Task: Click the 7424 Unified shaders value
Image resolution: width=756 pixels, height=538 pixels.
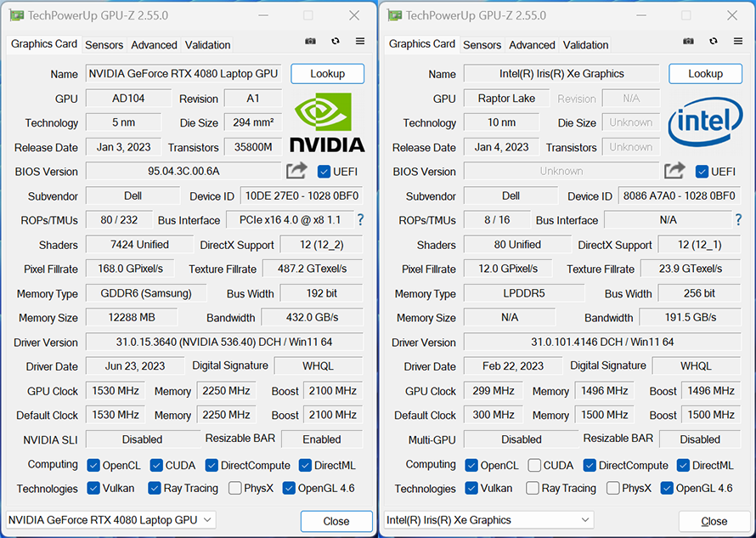Action: click(x=139, y=245)
